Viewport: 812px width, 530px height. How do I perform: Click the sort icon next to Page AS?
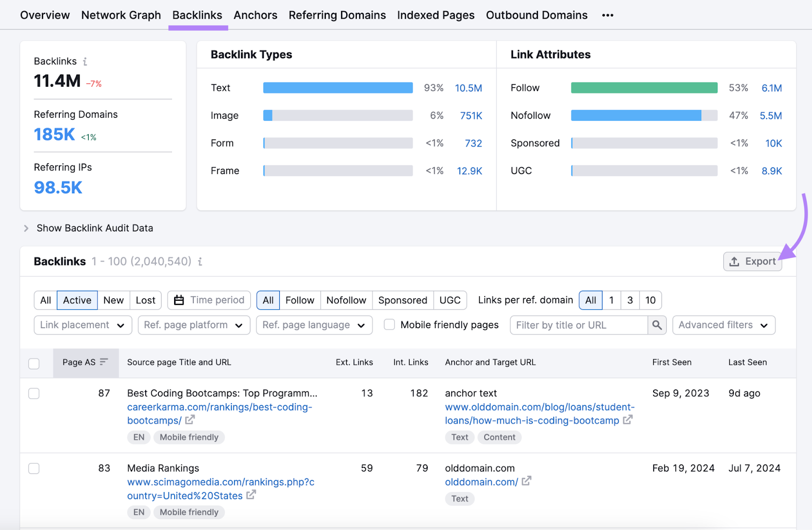coord(103,362)
